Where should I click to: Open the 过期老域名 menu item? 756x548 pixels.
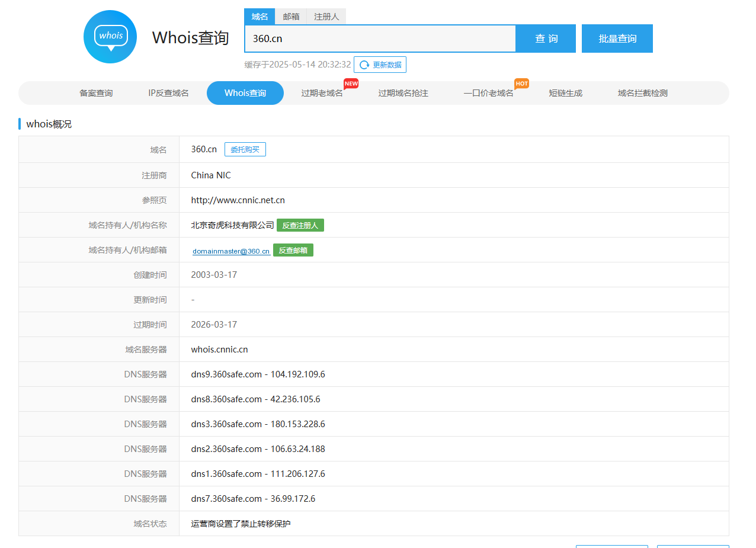(x=322, y=93)
